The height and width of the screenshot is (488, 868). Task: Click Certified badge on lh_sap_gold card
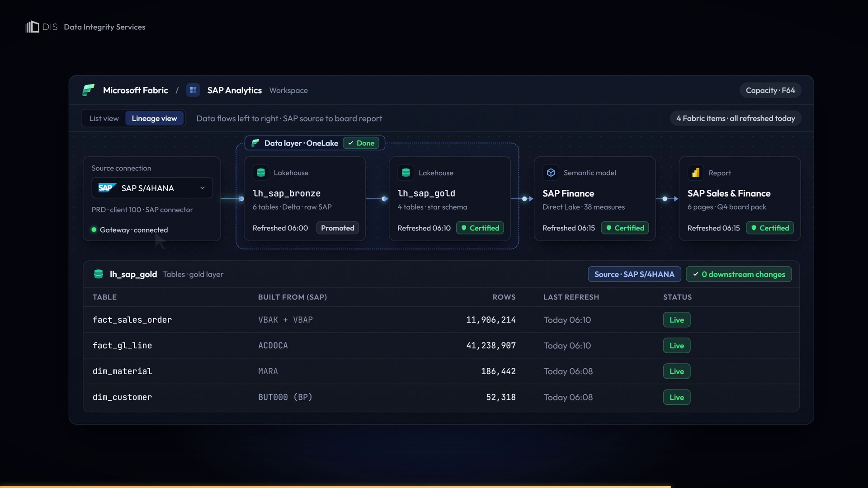click(x=480, y=228)
